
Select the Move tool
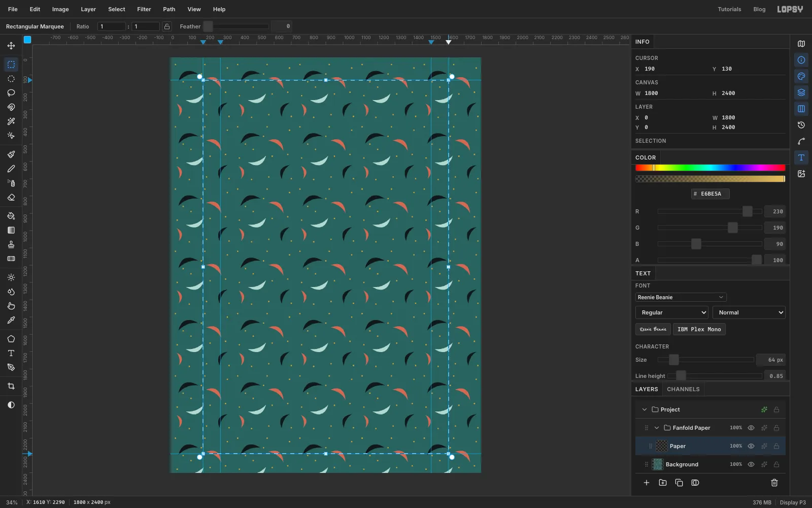[11, 46]
